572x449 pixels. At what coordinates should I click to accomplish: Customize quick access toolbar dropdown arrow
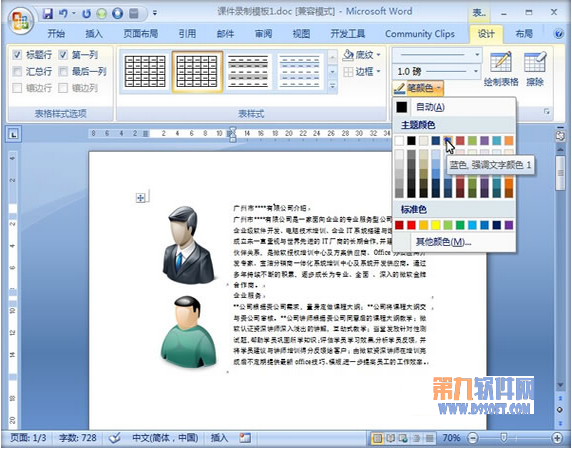(155, 13)
